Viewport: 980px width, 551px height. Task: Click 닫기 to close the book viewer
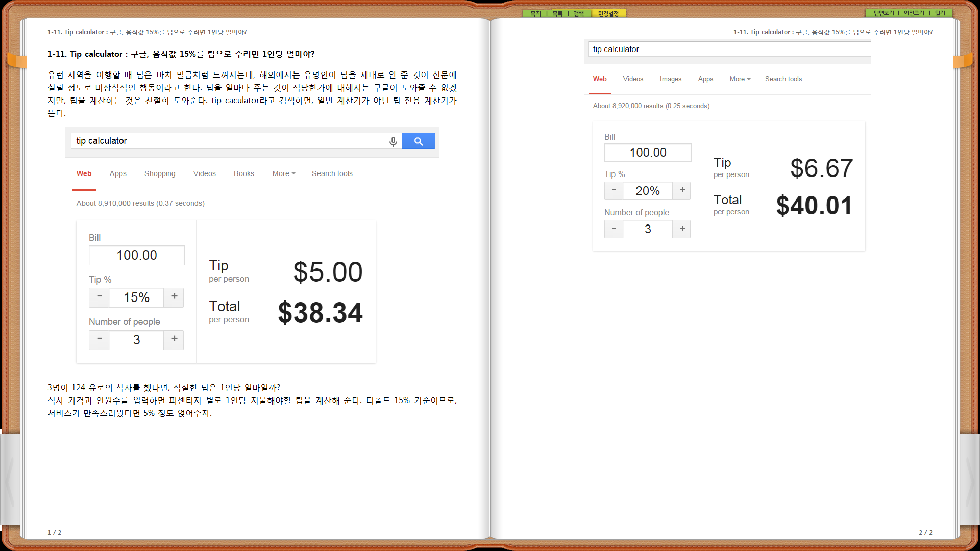[940, 13]
